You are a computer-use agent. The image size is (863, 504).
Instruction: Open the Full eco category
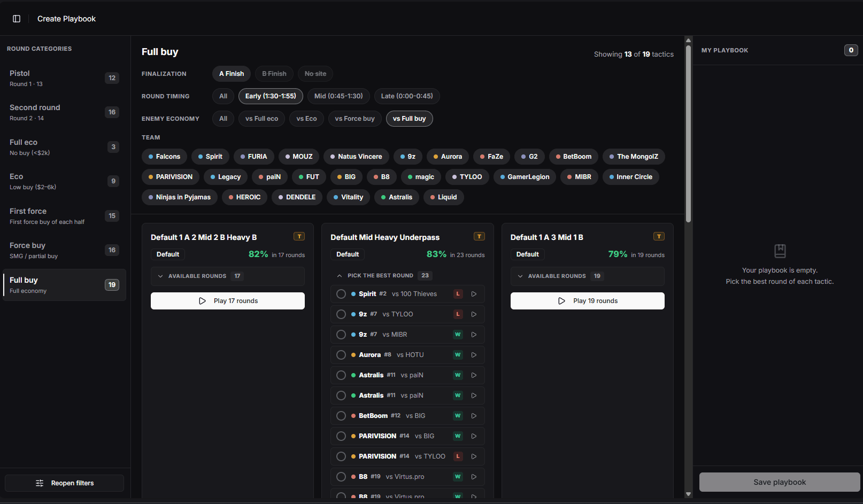(65, 147)
